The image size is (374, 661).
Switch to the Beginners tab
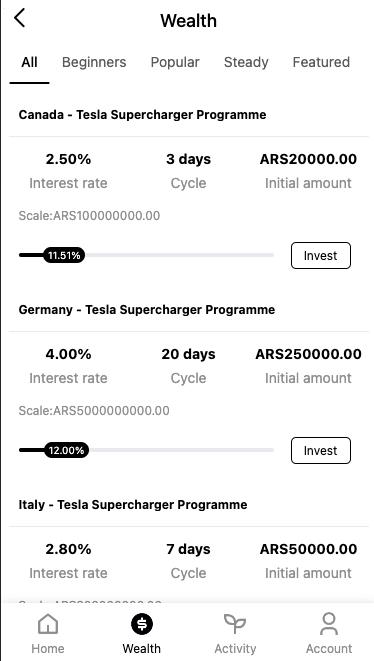[94, 62]
